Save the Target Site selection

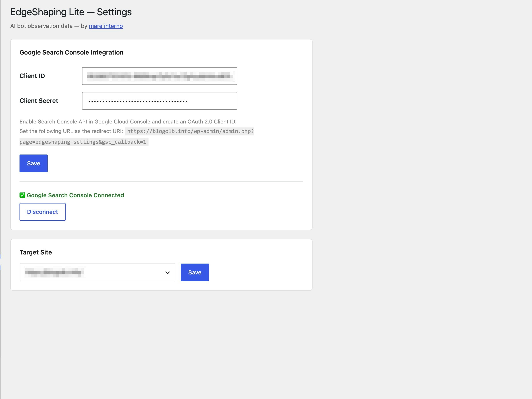tap(195, 272)
